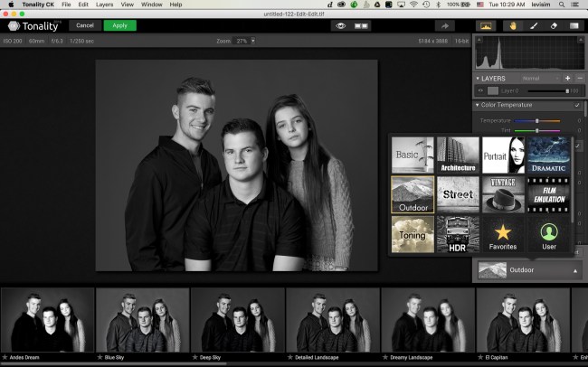Screen dimensions: 588x367
Task: Choose the Outdoor preset category tile
Action: pos(413,194)
